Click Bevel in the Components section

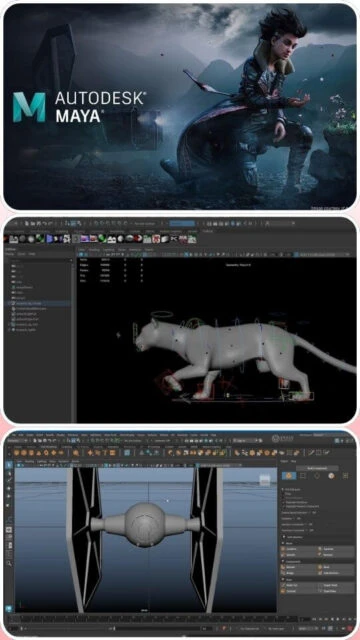[336, 567]
